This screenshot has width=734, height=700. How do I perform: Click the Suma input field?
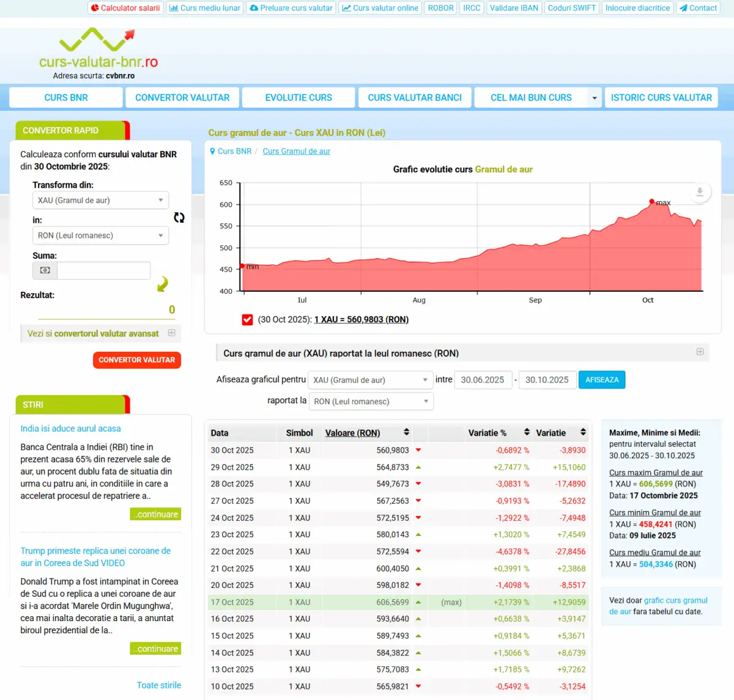(103, 270)
